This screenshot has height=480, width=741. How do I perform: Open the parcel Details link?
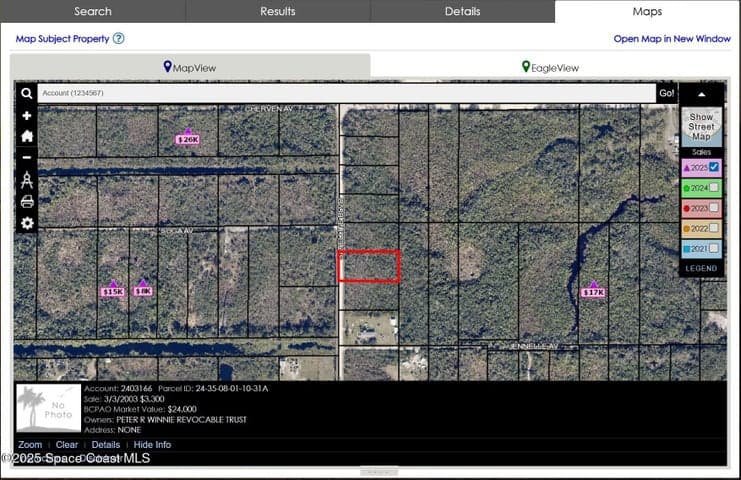(x=106, y=445)
